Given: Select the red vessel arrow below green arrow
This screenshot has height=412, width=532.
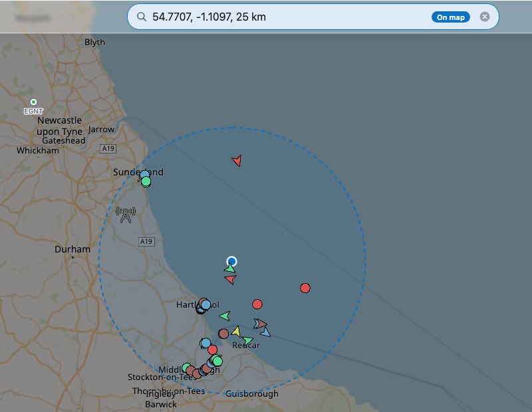Looking at the screenshot, I should pos(231,279).
